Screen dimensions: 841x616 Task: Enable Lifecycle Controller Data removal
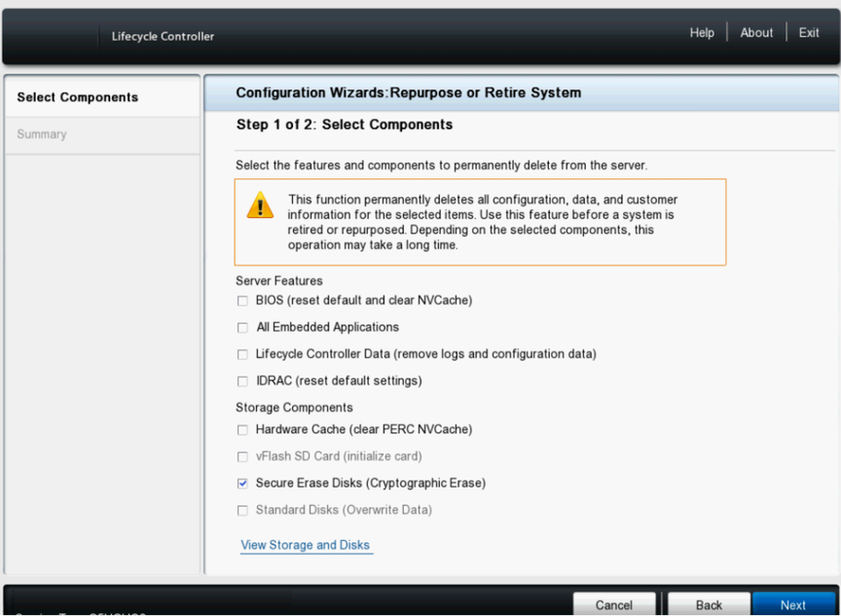[242, 354]
